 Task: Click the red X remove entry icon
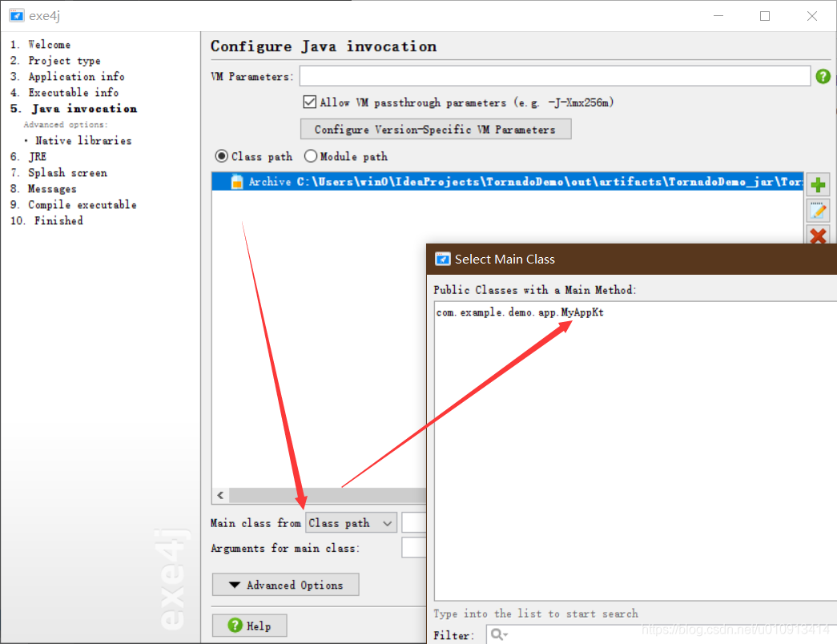click(x=818, y=235)
